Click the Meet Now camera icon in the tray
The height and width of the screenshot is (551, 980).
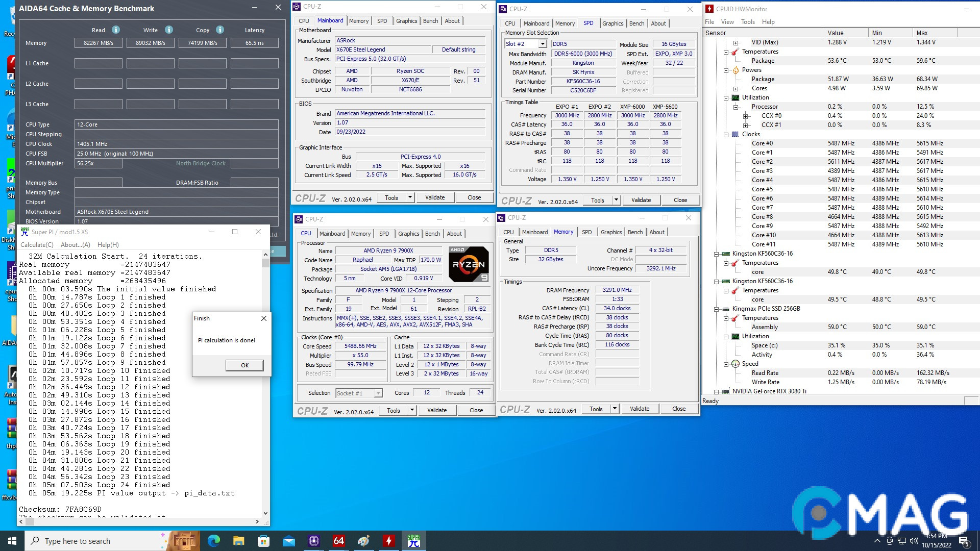pos(890,541)
